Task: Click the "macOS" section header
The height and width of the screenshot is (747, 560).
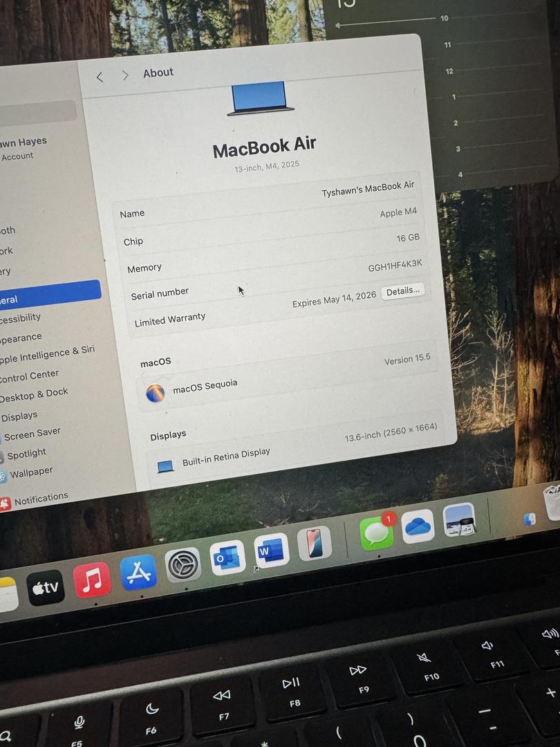Action: point(156,362)
